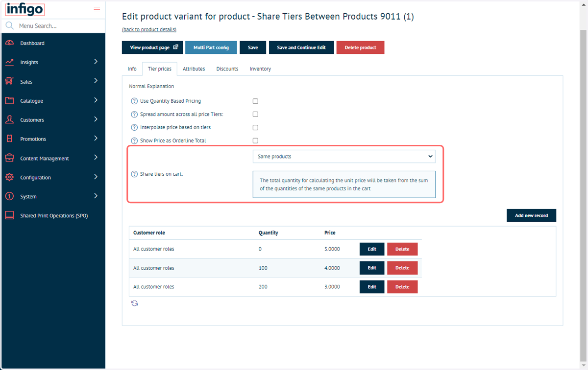Delete the quantity 100 tier row

(402, 268)
